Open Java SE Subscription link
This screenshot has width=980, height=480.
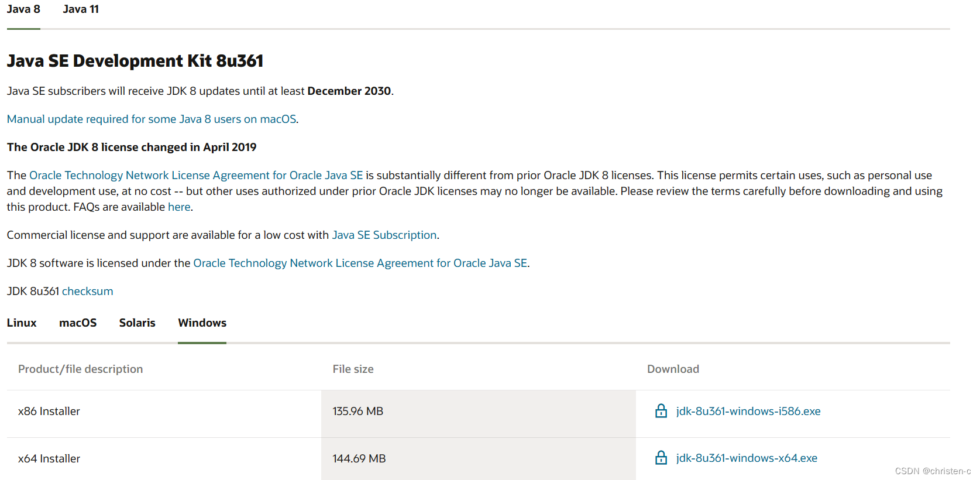(x=384, y=235)
